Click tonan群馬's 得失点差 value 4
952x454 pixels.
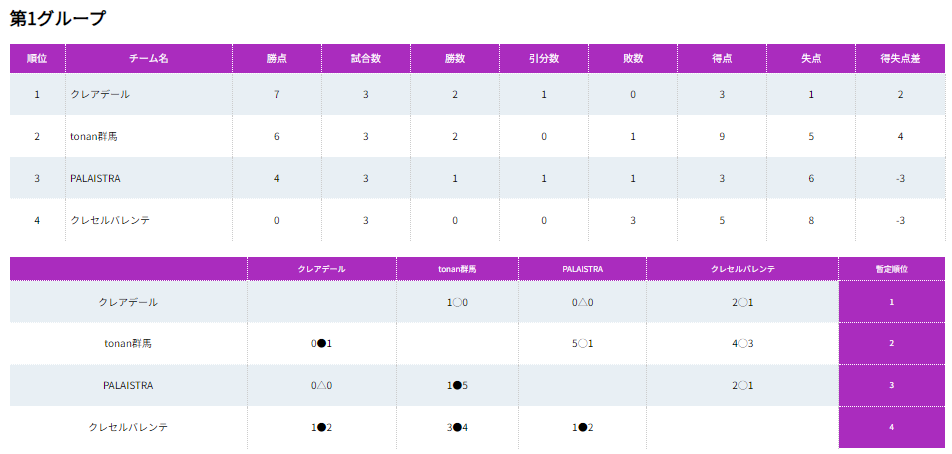pos(900,137)
